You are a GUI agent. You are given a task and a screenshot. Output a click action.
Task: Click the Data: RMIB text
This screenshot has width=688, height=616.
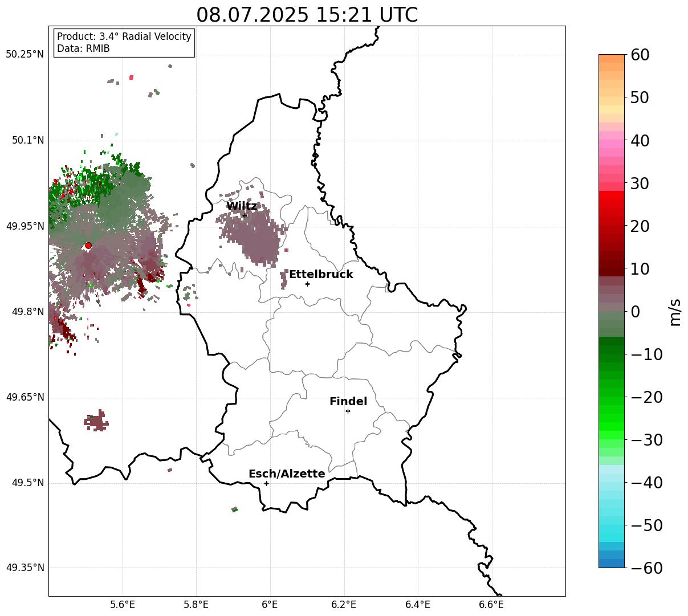[83, 49]
